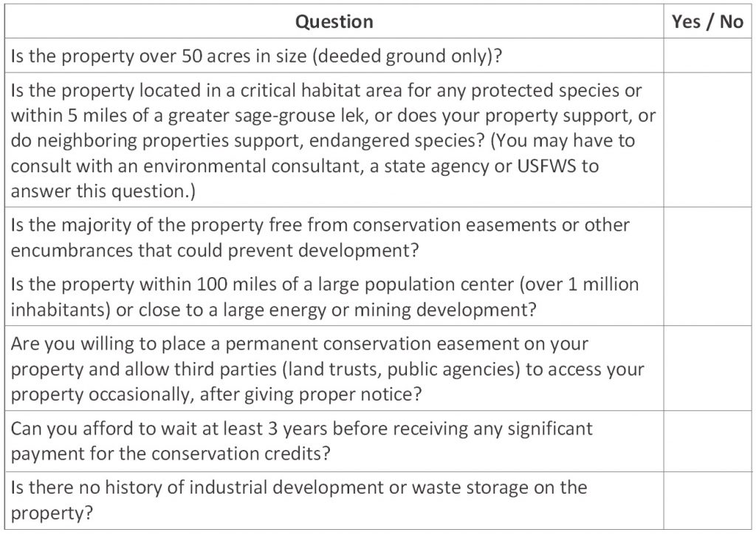Viewport: 756px width, 535px height.
Task: Click the question about conservation credits payment
Action: coord(301,440)
